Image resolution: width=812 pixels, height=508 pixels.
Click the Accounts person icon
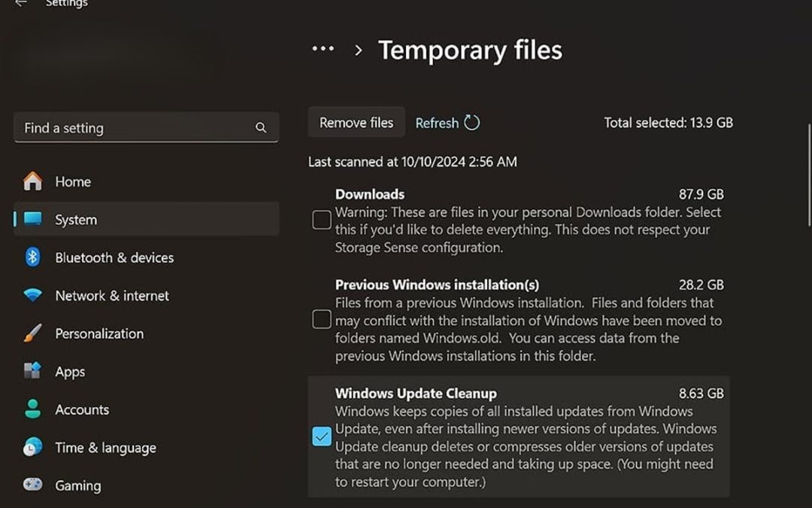point(32,409)
